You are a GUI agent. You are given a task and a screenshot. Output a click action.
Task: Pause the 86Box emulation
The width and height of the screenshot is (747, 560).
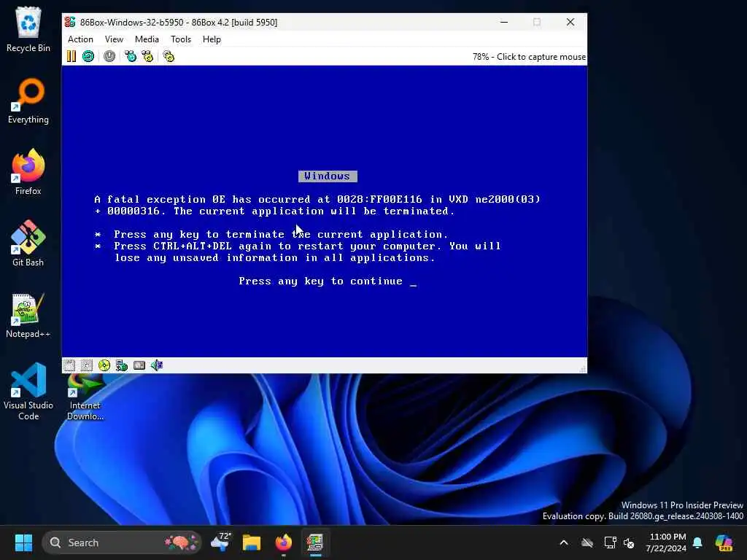(x=71, y=56)
